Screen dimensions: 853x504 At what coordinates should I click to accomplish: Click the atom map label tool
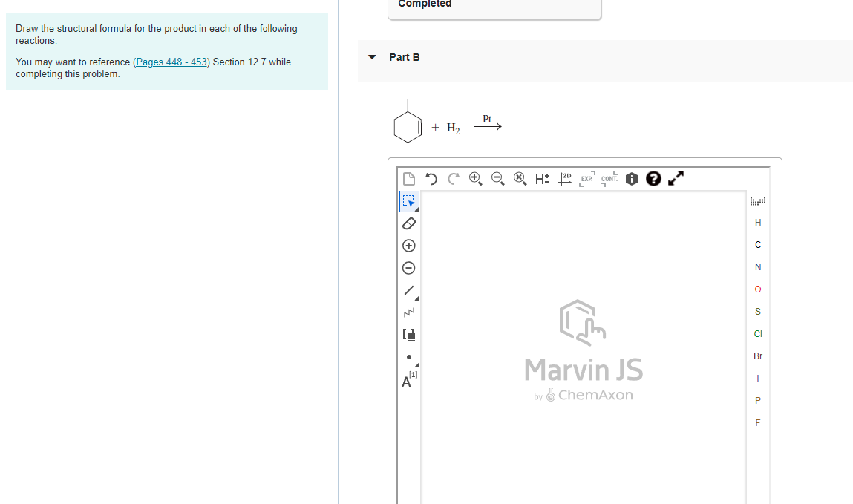(x=409, y=379)
